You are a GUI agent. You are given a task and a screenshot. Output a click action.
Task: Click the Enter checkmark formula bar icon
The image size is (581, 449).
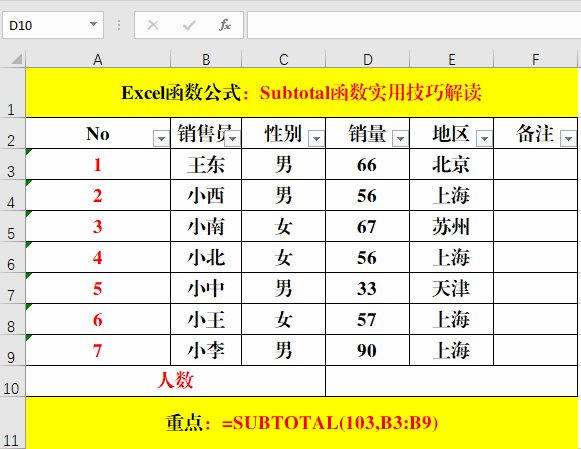point(189,25)
